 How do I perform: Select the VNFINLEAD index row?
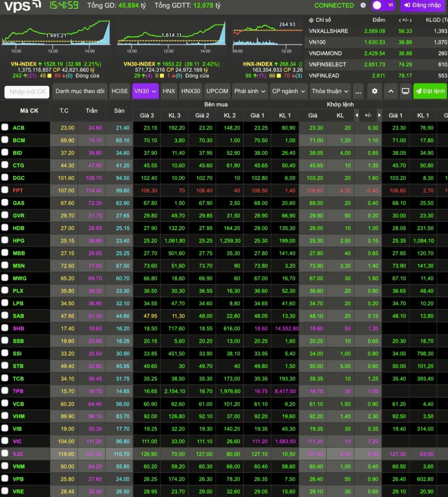[x=376, y=76]
